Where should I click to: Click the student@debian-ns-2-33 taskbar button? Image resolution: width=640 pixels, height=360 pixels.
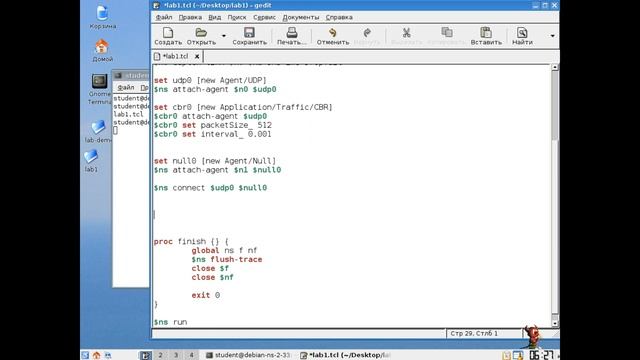249,355
